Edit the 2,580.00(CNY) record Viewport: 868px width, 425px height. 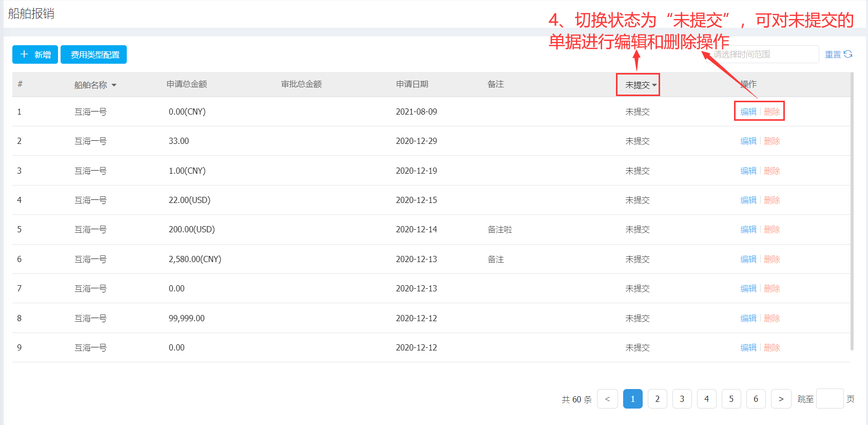tap(748, 259)
